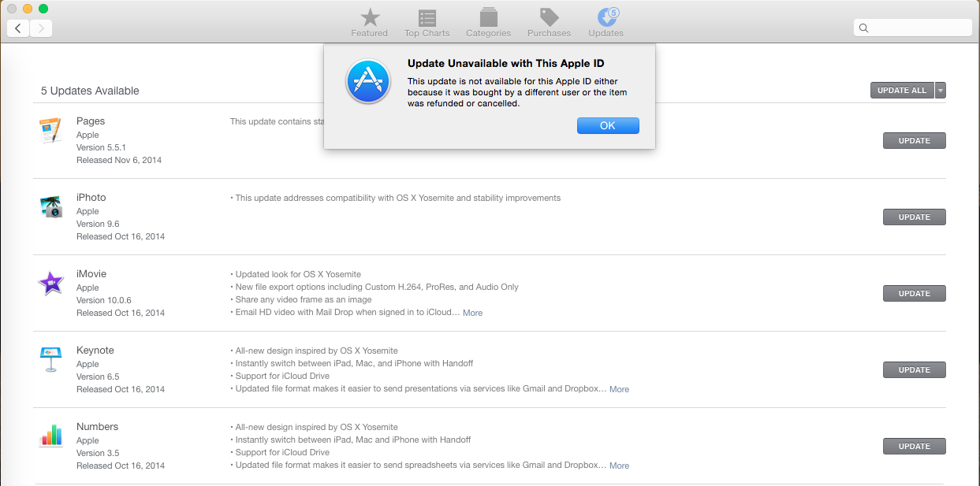This screenshot has height=486, width=980.
Task: Go forward with the right arrow
Action: 41,28
